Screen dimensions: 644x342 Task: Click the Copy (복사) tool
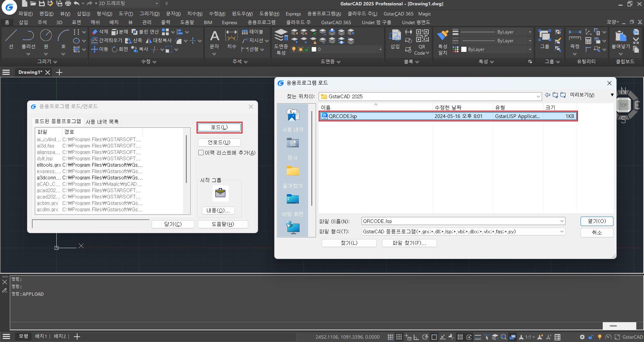tap(140, 49)
